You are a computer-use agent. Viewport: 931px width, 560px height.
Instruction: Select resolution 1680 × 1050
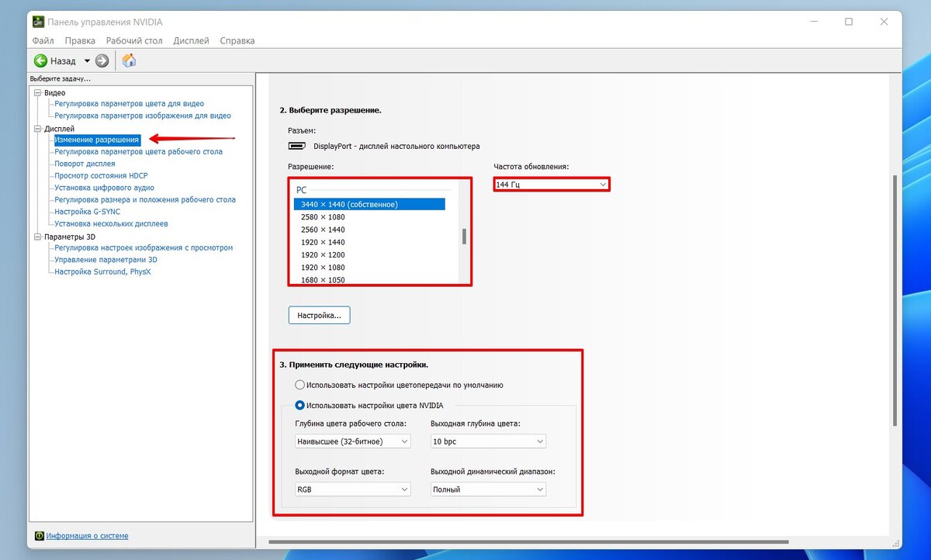[x=323, y=279]
